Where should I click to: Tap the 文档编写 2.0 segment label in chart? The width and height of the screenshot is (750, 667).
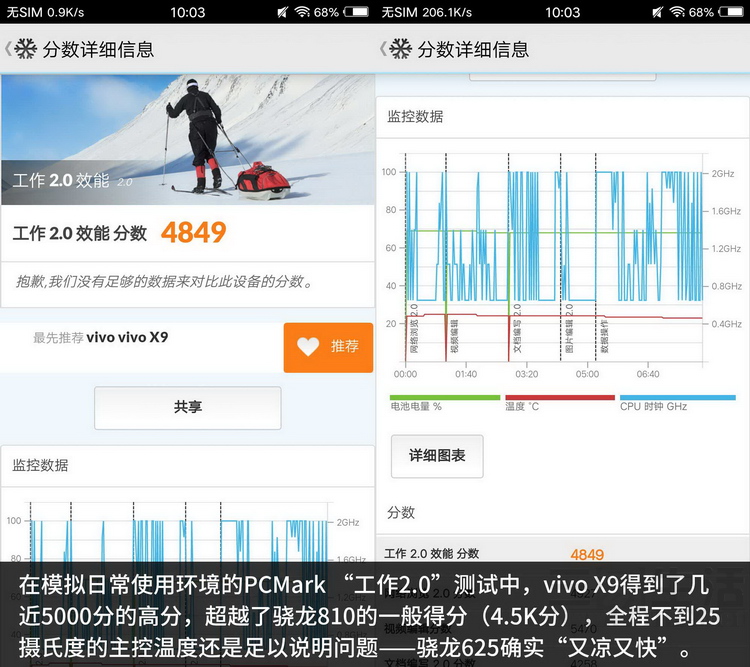pyautogui.click(x=517, y=329)
